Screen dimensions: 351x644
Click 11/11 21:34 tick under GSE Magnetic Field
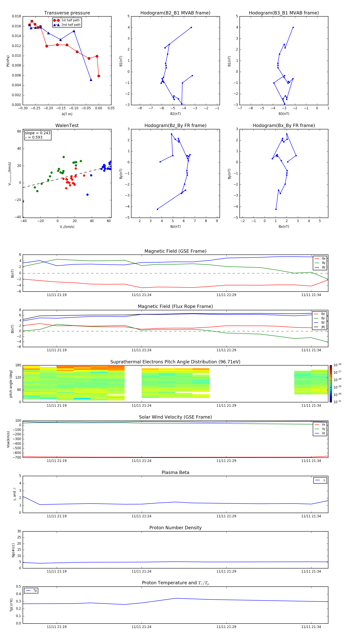point(311,295)
